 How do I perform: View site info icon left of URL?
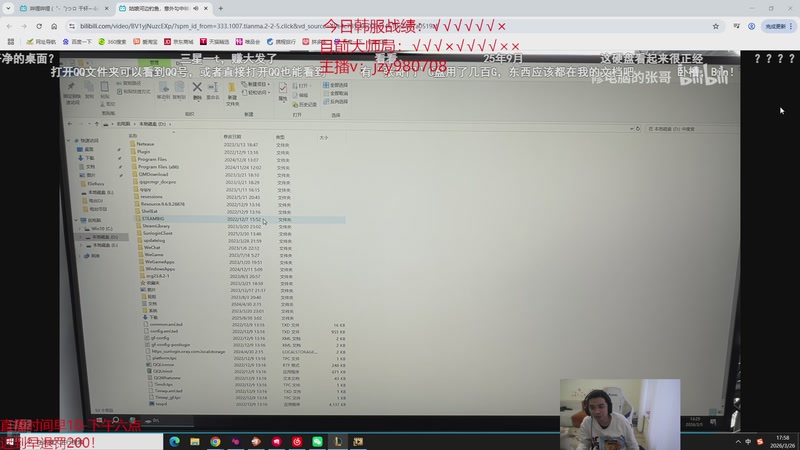72,26
